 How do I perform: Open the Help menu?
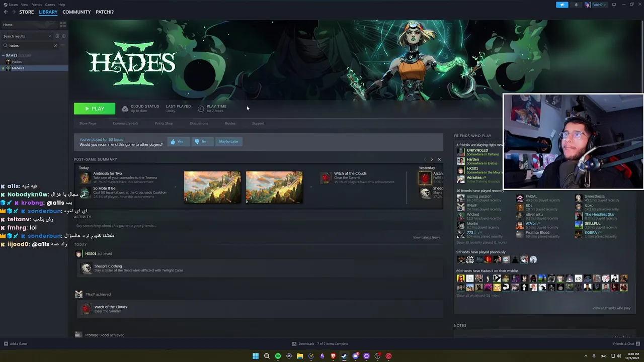(x=61, y=5)
